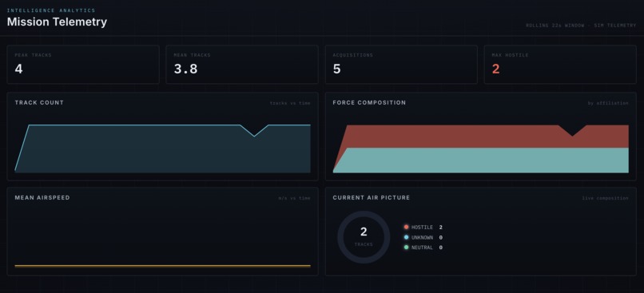This screenshot has width=644, height=293.
Task: Click the live composition subtitle
Action: (605, 198)
